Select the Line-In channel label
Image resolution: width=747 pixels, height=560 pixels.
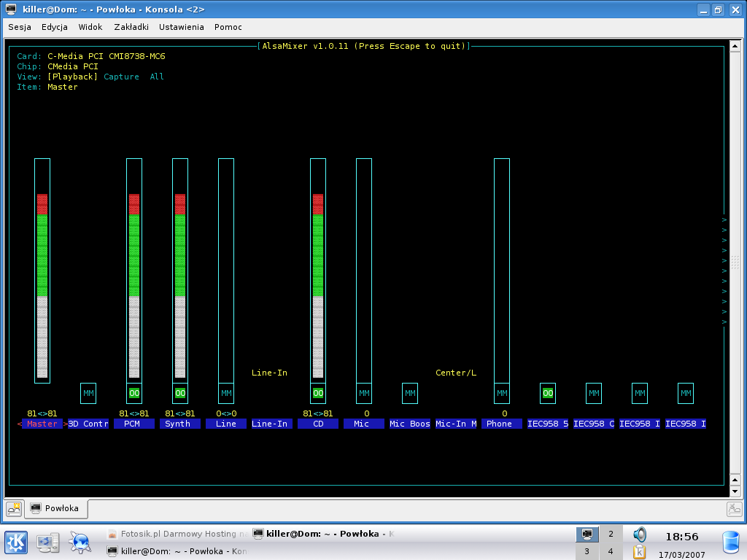[272, 424]
